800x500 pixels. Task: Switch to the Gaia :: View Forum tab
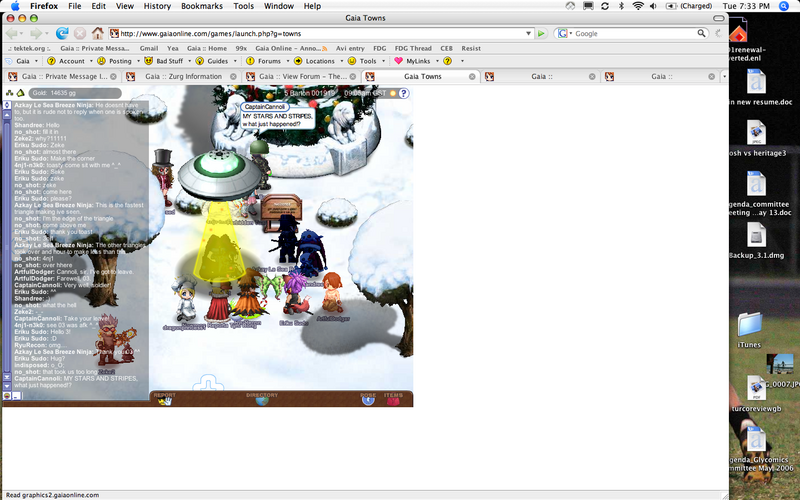pos(302,77)
